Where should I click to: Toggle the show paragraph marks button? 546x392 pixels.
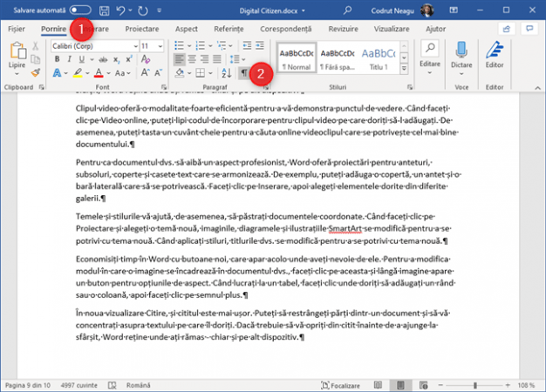tap(244, 72)
